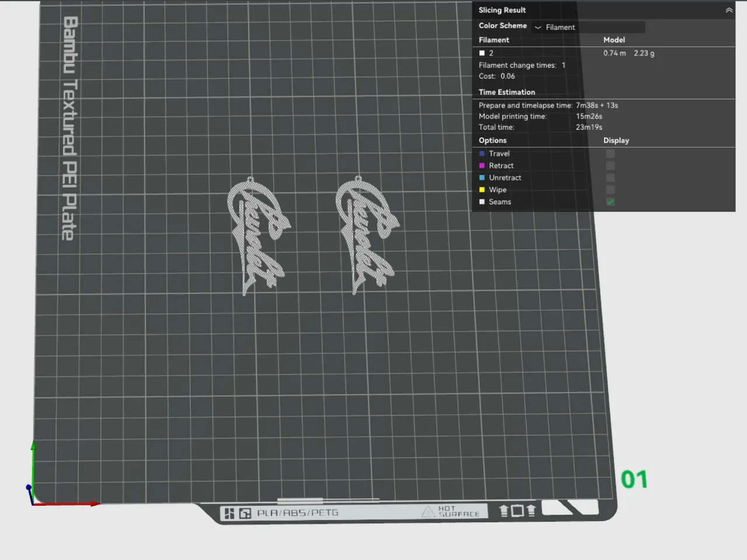747x560 pixels.
Task: Click the yellow Wipe color swatch
Action: (x=482, y=190)
